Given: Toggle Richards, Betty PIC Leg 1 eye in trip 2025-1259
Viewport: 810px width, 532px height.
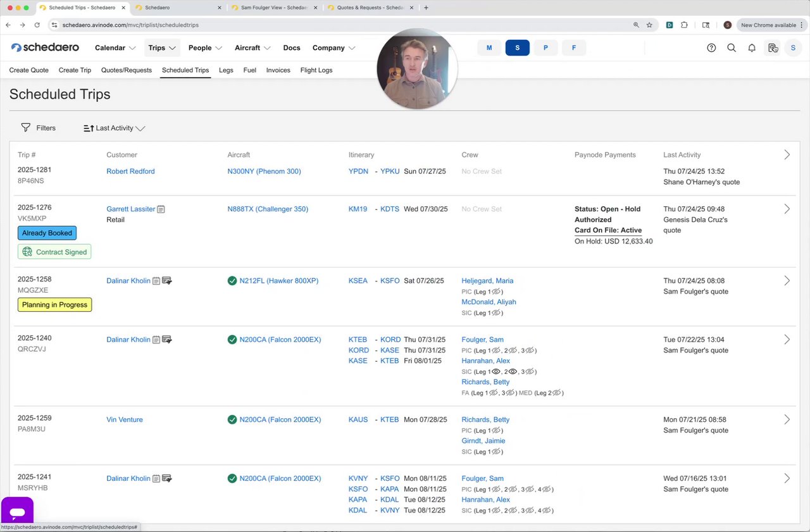Looking at the screenshot, I should (497, 431).
